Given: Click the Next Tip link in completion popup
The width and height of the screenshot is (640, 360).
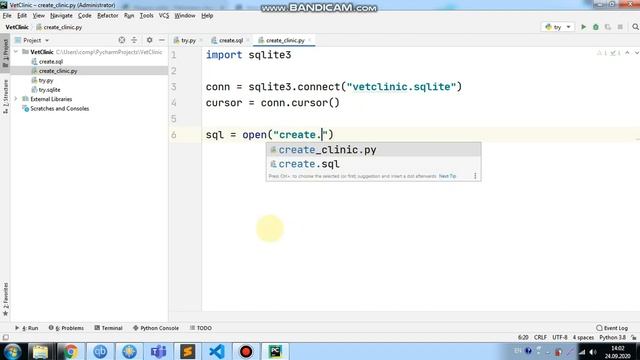Looking at the screenshot, I should coord(447,176).
